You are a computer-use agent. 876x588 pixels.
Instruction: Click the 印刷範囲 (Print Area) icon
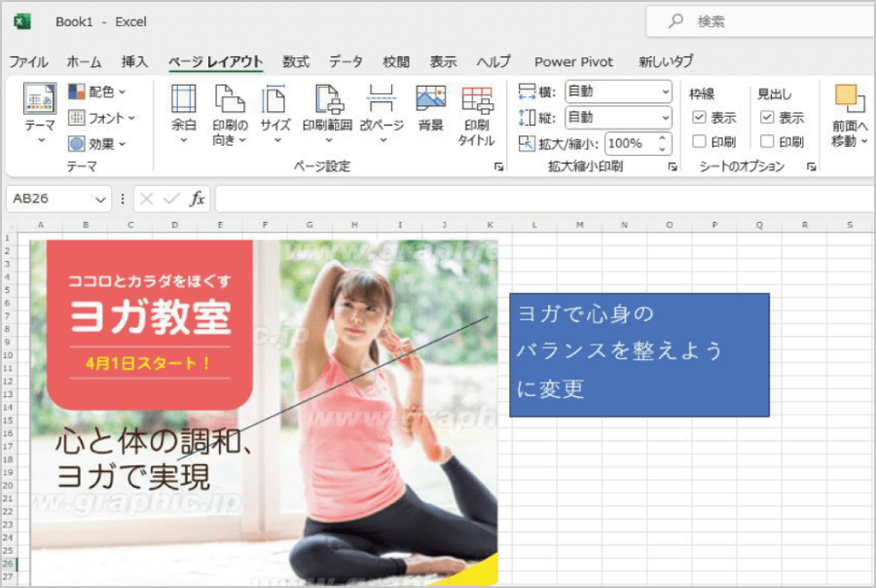pyautogui.click(x=328, y=100)
